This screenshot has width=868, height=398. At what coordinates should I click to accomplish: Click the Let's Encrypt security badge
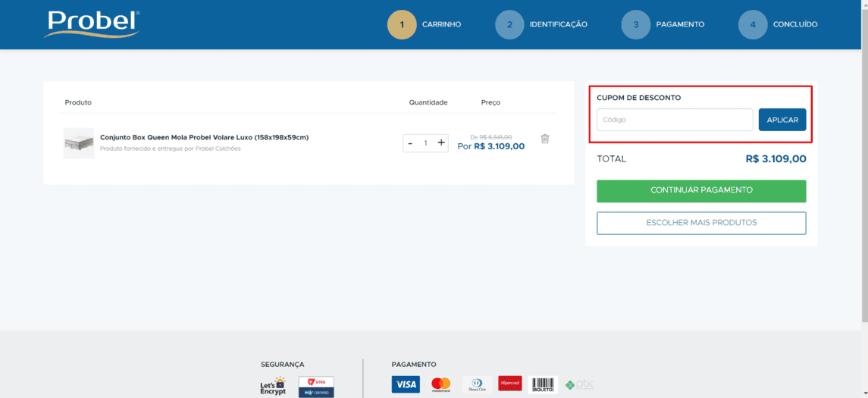point(273,386)
